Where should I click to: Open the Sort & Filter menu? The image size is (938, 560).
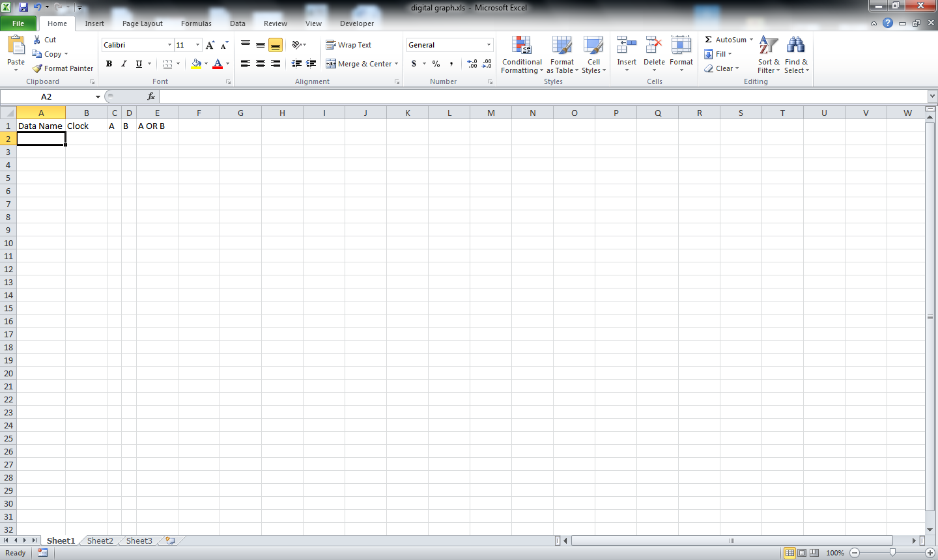769,55
